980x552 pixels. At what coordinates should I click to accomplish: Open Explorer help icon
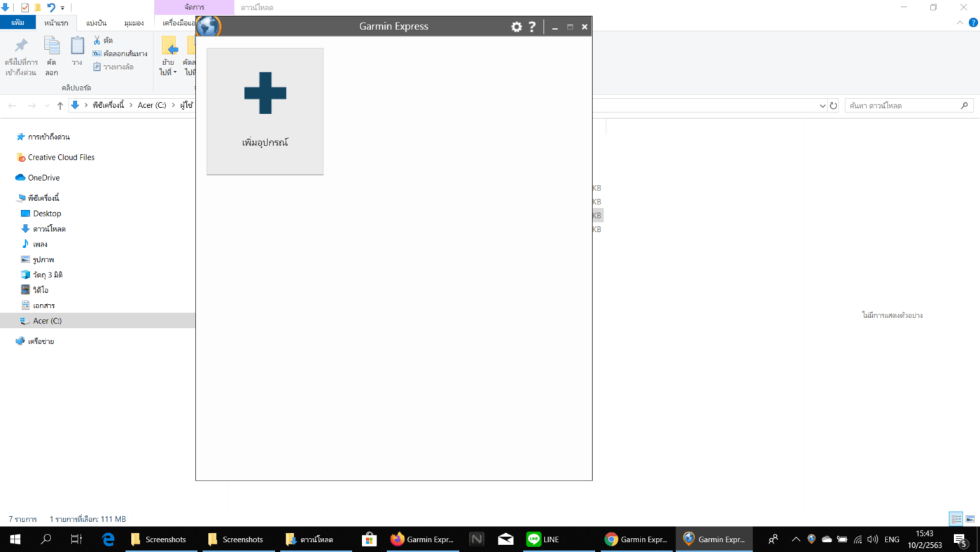pyautogui.click(x=972, y=22)
